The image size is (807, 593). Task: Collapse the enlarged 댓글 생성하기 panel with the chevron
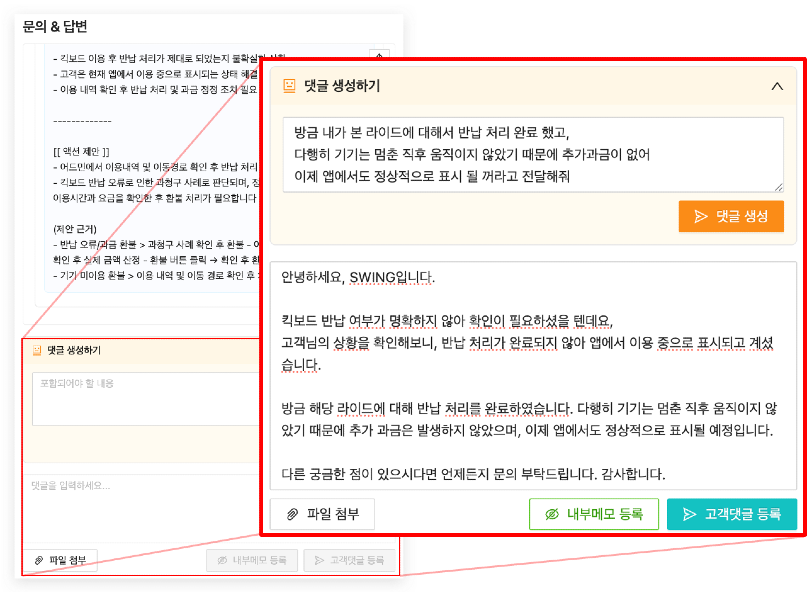(x=778, y=86)
